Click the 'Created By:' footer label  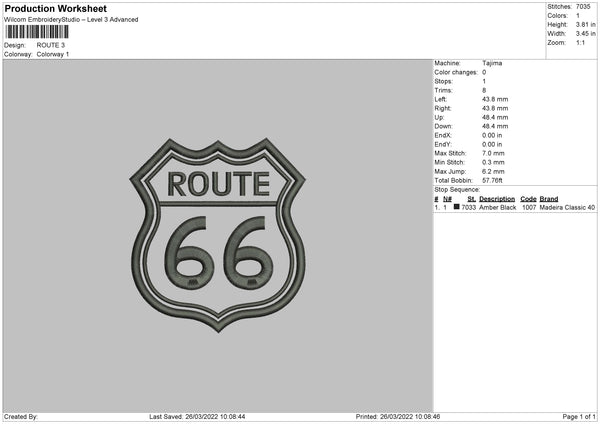pyautogui.click(x=21, y=417)
